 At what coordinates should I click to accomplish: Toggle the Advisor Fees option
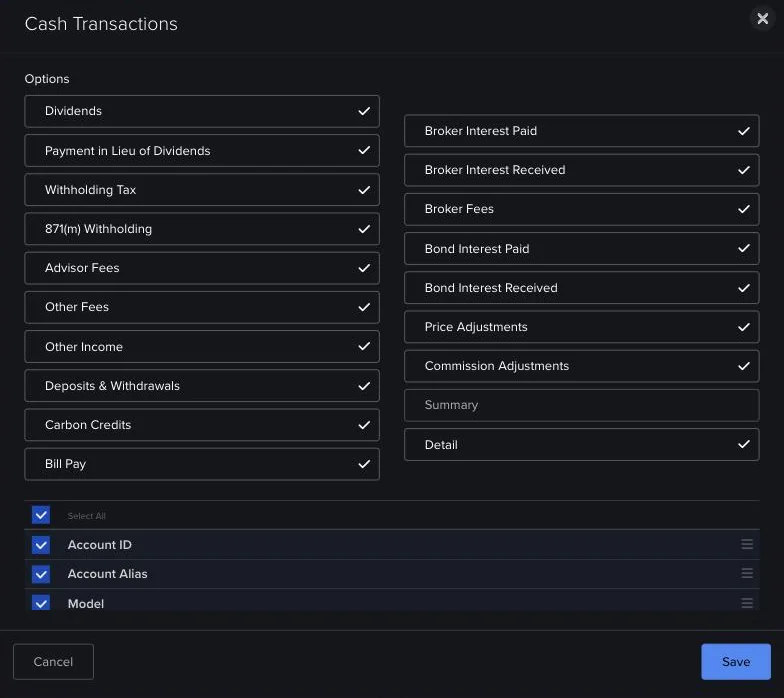pos(202,268)
